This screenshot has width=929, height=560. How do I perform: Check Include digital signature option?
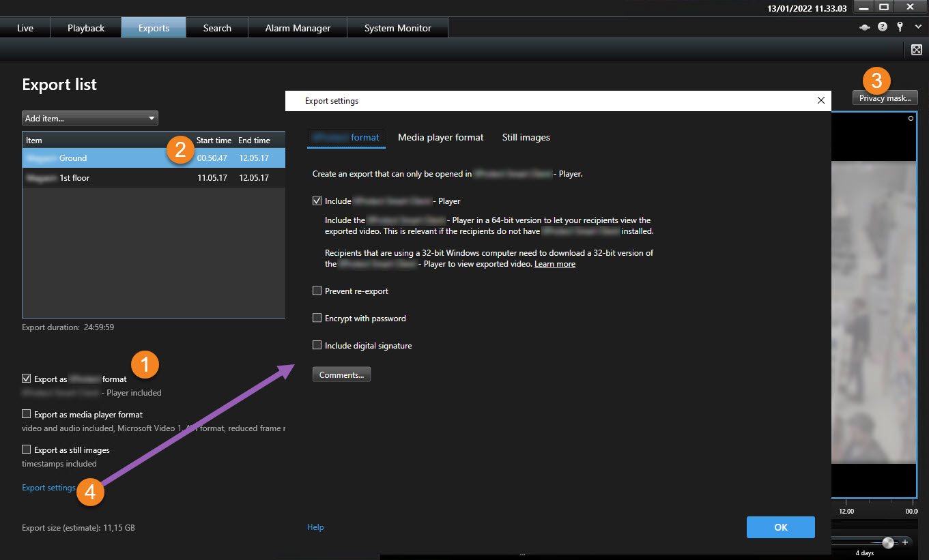317,345
